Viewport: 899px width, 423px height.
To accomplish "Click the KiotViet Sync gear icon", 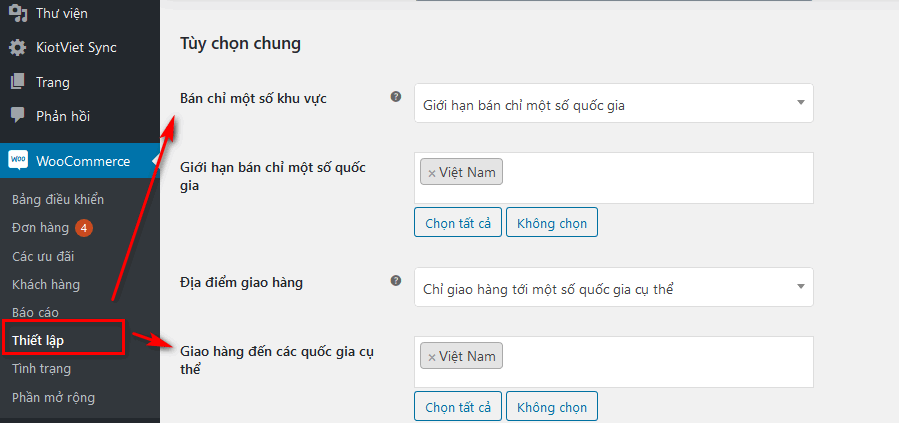I will pyautogui.click(x=17, y=47).
